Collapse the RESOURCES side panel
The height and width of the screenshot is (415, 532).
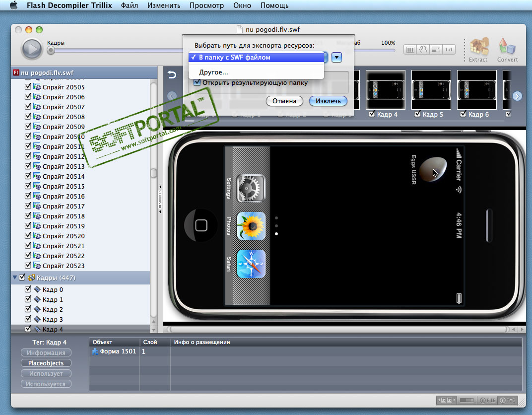point(160,199)
